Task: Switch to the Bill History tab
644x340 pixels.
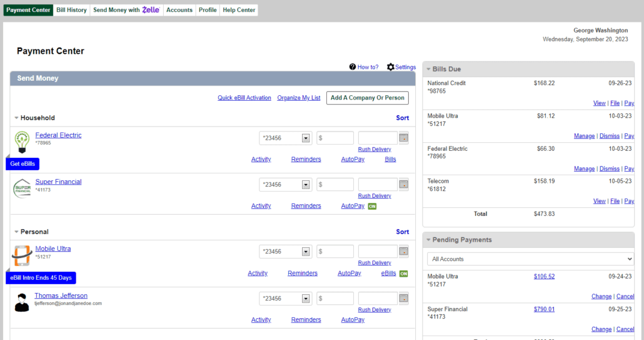Action: tap(71, 10)
